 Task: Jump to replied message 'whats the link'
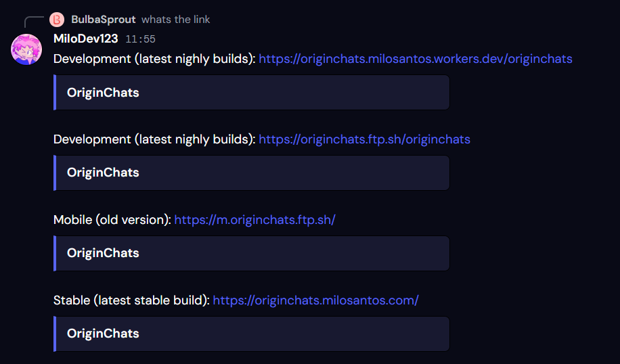point(175,20)
